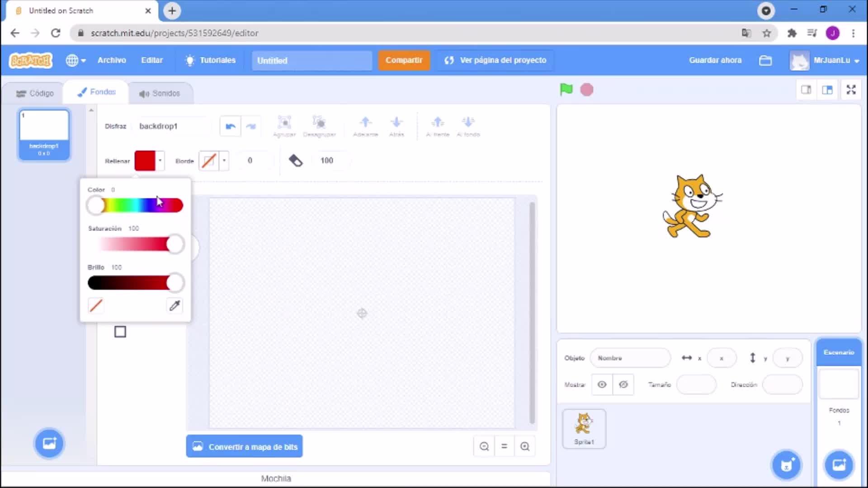
Task: Show sprite with the eye icon
Action: coord(602,385)
